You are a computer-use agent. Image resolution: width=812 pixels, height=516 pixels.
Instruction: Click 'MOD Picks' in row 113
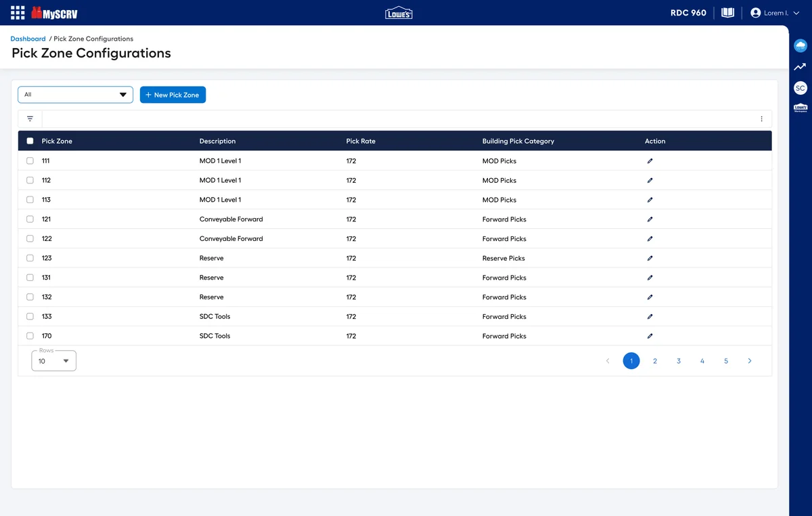(x=499, y=200)
